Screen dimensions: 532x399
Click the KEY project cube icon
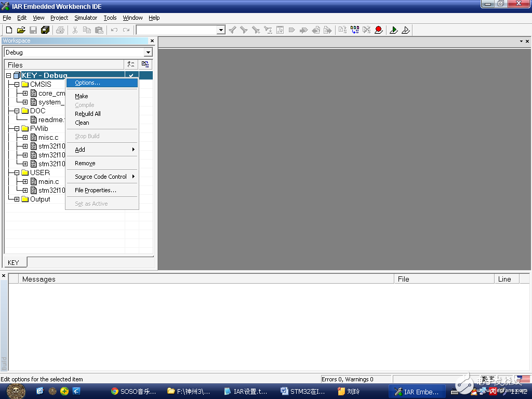[17, 76]
